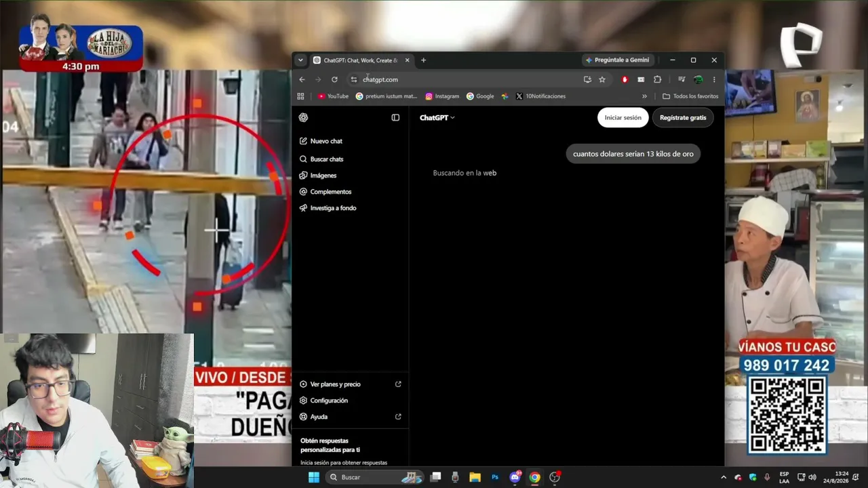This screenshot has height=488, width=868.
Task: Open the Google bookmark
Action: coord(480,96)
